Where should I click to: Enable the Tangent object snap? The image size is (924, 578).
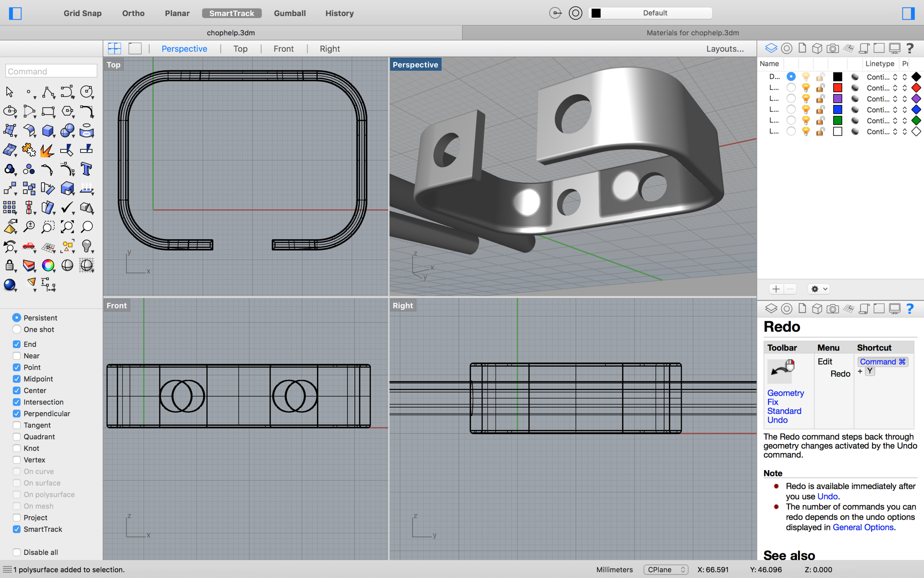pos(16,425)
